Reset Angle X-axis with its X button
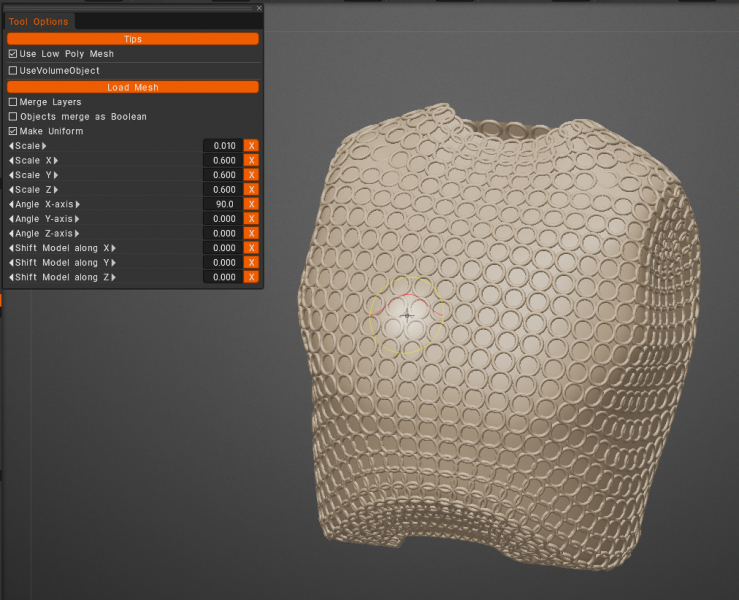 [x=251, y=204]
